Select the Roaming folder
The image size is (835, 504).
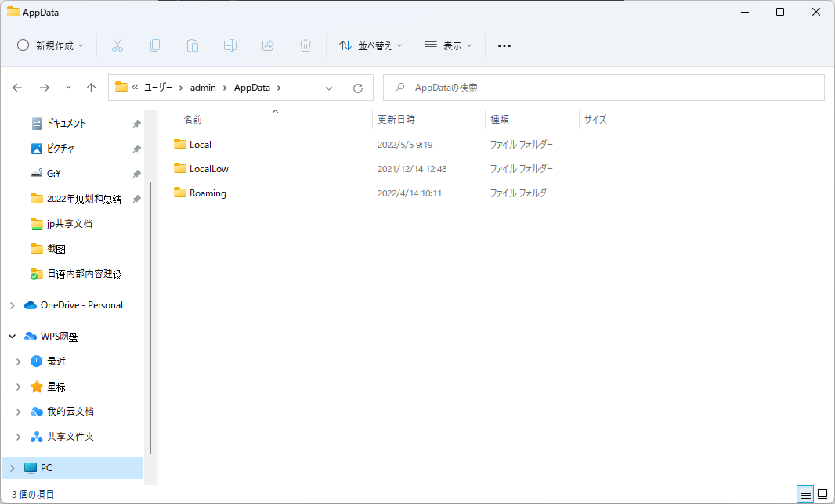coord(208,193)
